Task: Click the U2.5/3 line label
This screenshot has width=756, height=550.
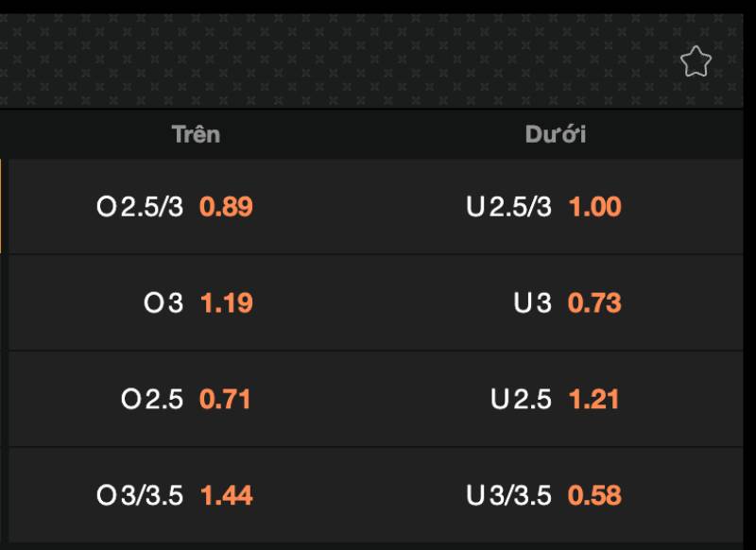Action: (x=508, y=207)
